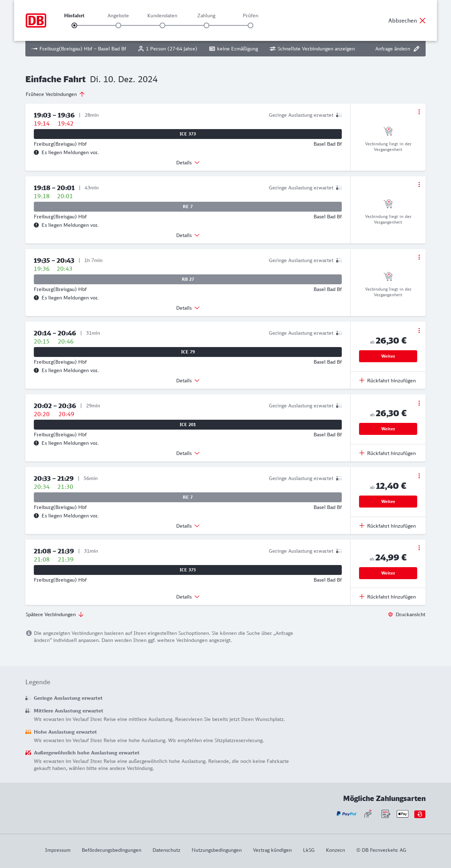Expand Details for the RE 7 20:33 connection
The width and height of the screenshot is (451, 868).
click(188, 526)
